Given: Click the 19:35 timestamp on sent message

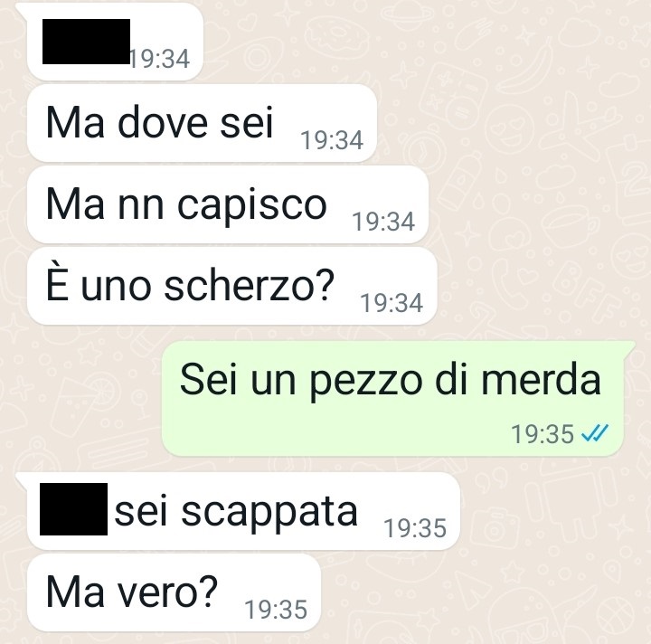Looking at the screenshot, I should (x=542, y=434).
